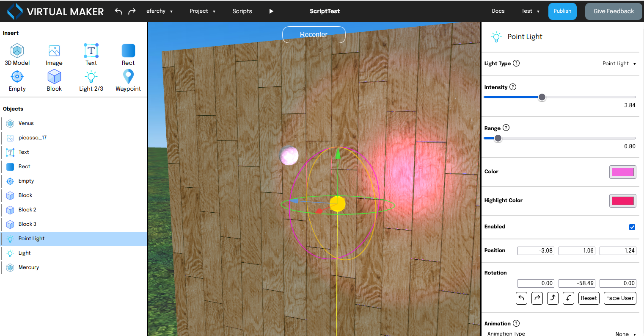Click the Publish button
This screenshot has width=644, height=336.
(x=562, y=11)
